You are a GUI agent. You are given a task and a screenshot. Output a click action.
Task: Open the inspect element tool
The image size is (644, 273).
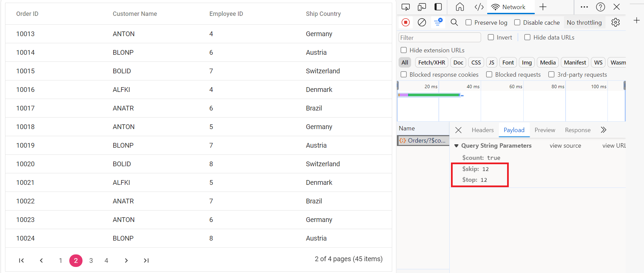(x=405, y=7)
